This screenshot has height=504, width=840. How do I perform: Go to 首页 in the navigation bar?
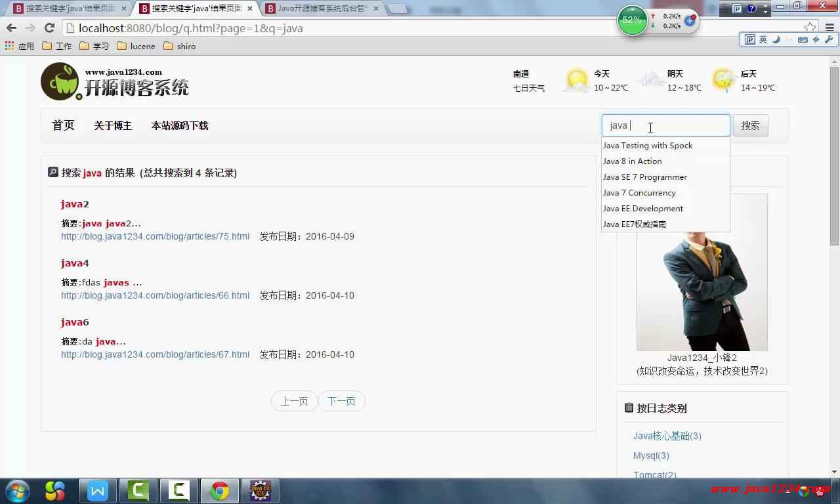point(64,125)
